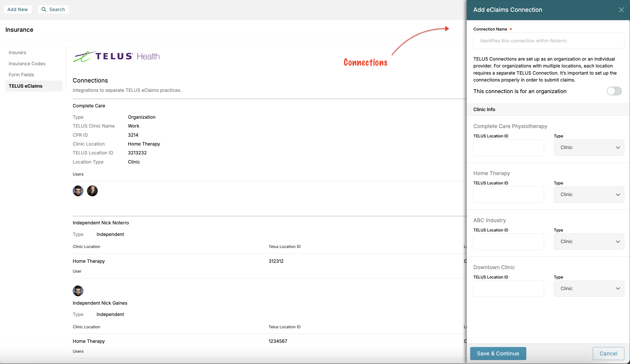630x364 pixels.
Task: Click TELUS Location ID field for Downtown Clinic
Action: coord(508,288)
